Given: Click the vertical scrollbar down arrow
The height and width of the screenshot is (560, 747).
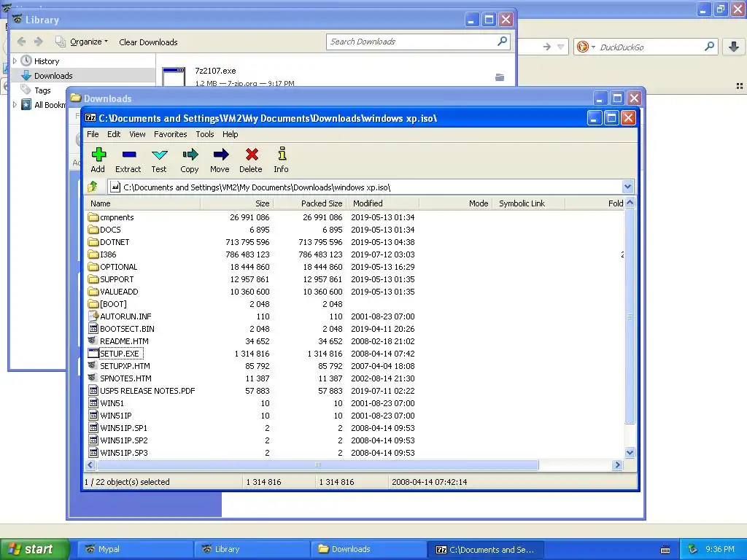Looking at the screenshot, I should point(630,452).
